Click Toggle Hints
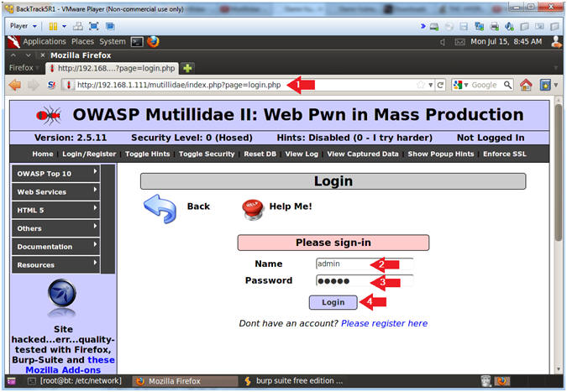This screenshot has width=567, height=392. (147, 154)
